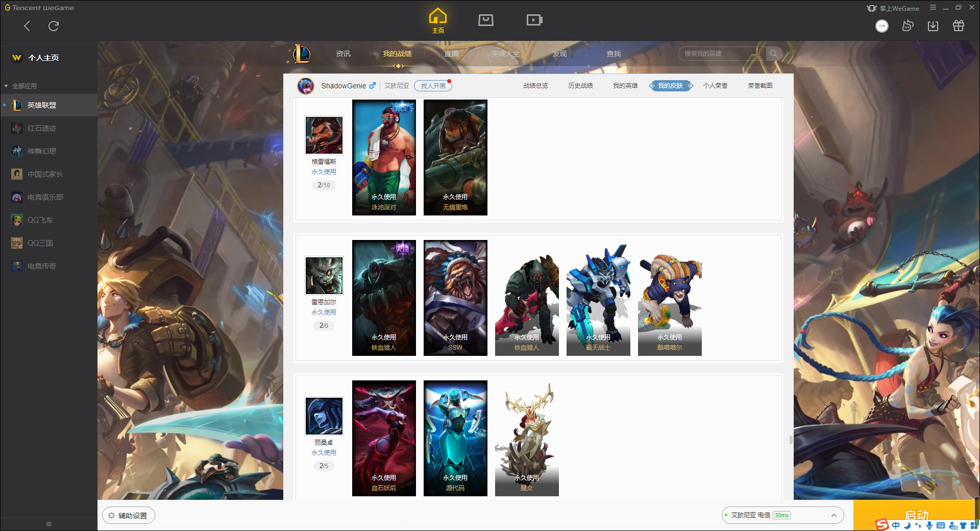
Task: Open the 泳池派对 skin card
Action: tap(384, 157)
